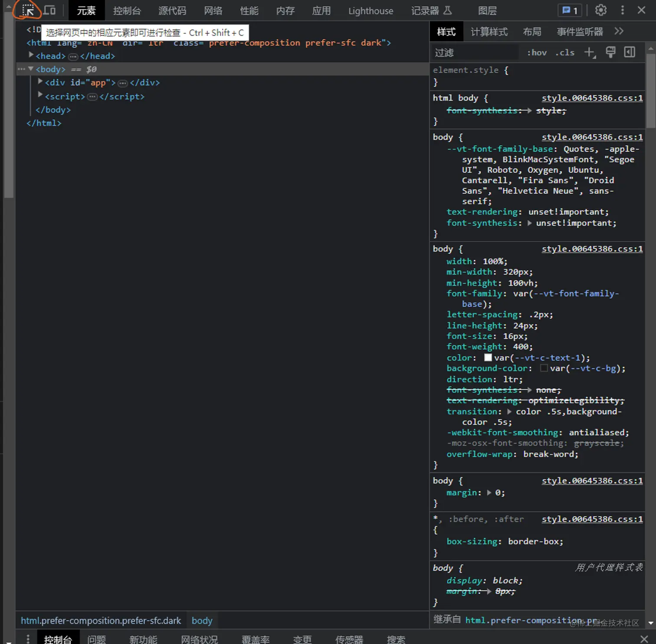Screen dimensions: 656x644
Task: Click the overflow-wrap break-word value
Action: tap(550, 454)
